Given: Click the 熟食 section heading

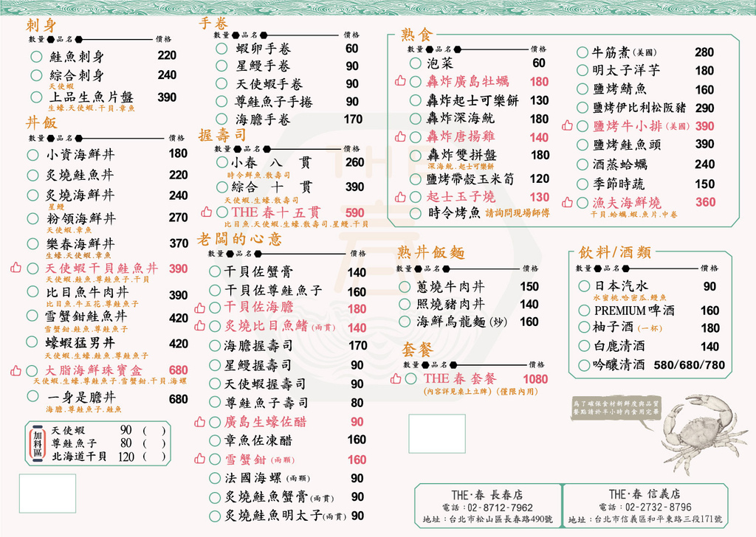Looking at the screenshot, I should 416,35.
